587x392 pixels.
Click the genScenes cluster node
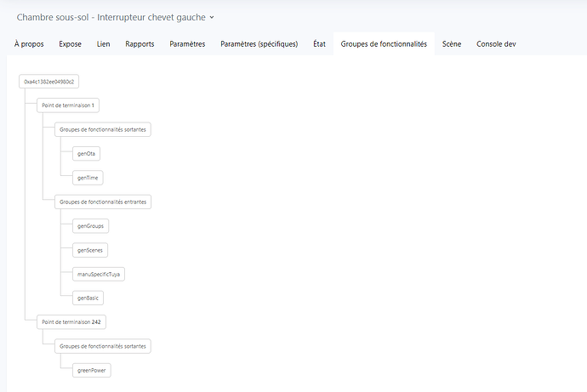(91, 250)
